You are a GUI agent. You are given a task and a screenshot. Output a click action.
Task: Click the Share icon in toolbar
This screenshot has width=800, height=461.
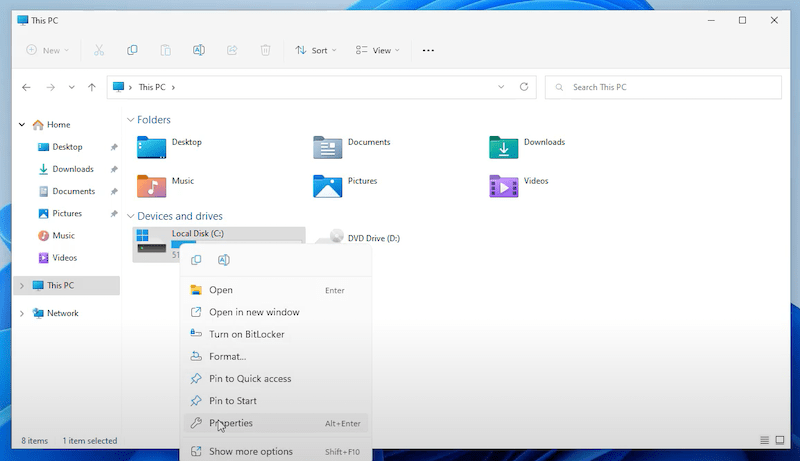[x=232, y=50]
